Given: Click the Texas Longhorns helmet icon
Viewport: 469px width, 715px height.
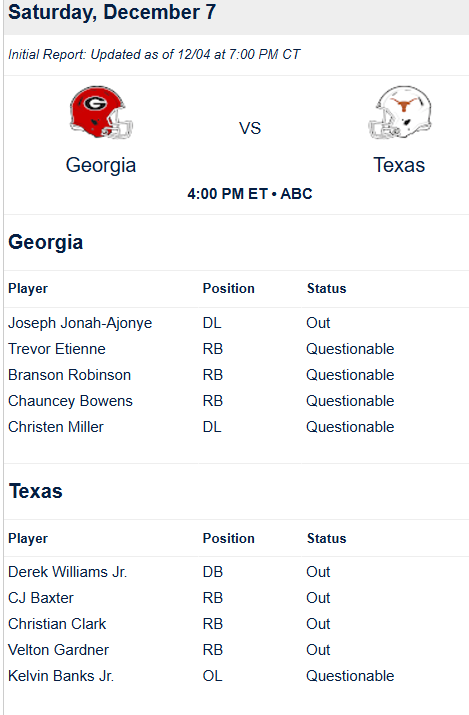Looking at the screenshot, I should pyautogui.click(x=400, y=112).
